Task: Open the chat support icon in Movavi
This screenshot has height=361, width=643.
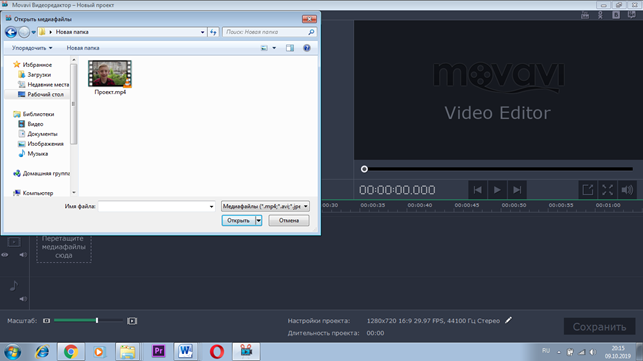Action: pos(632,15)
